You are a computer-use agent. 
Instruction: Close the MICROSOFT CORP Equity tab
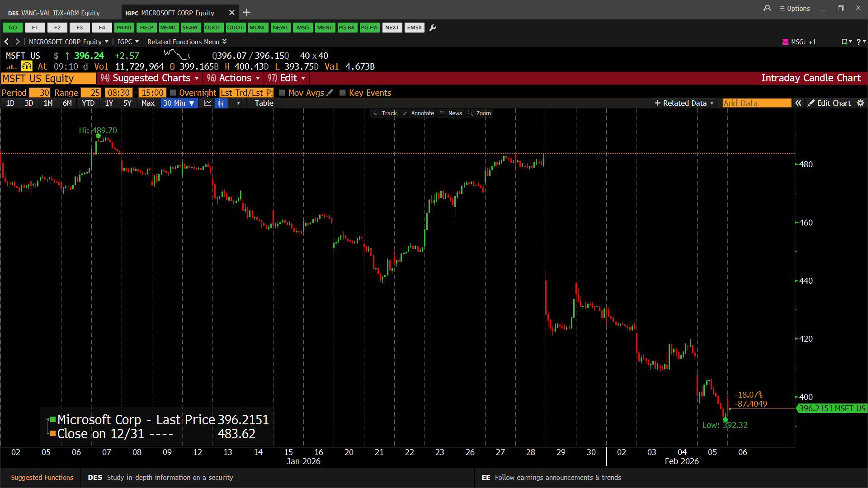point(232,12)
